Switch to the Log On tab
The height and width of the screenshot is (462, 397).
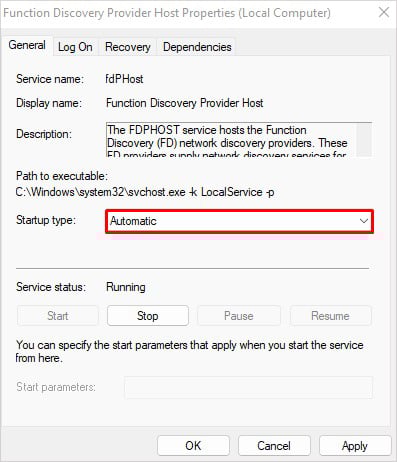click(75, 47)
